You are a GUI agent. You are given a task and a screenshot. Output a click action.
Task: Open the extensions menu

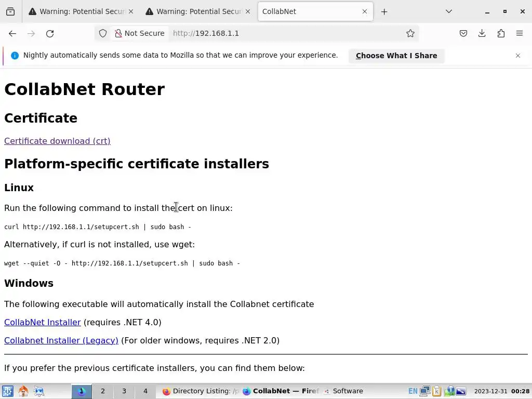pyautogui.click(x=501, y=33)
